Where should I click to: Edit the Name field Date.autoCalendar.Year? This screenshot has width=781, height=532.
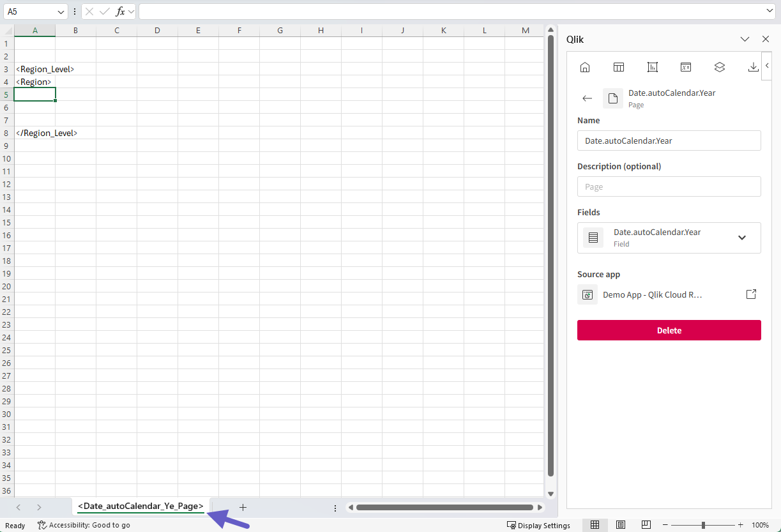click(669, 141)
